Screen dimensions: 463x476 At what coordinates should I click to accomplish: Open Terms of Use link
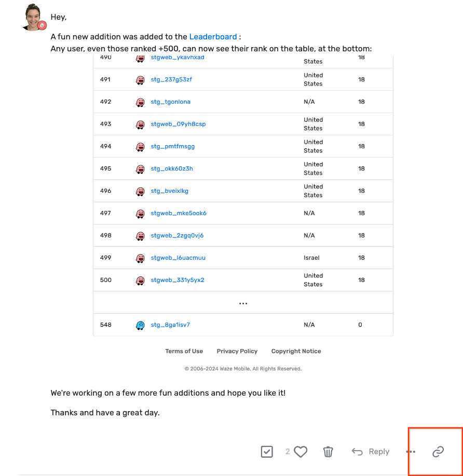184,352
